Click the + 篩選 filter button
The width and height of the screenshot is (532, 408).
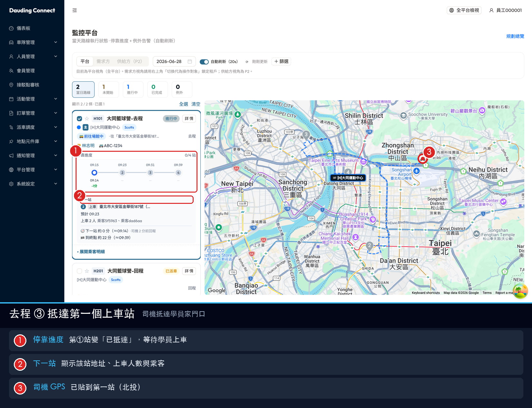point(281,61)
